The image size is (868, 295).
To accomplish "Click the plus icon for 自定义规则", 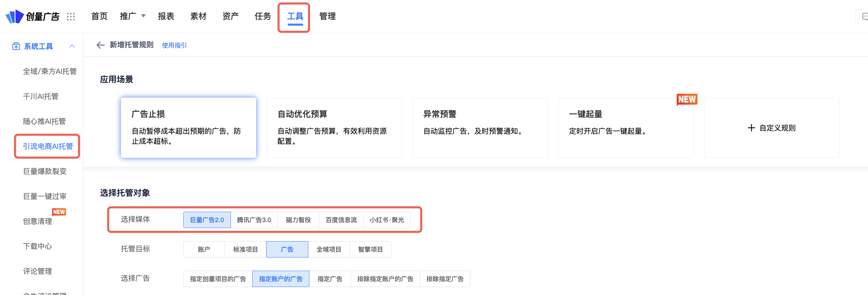I will 751,128.
